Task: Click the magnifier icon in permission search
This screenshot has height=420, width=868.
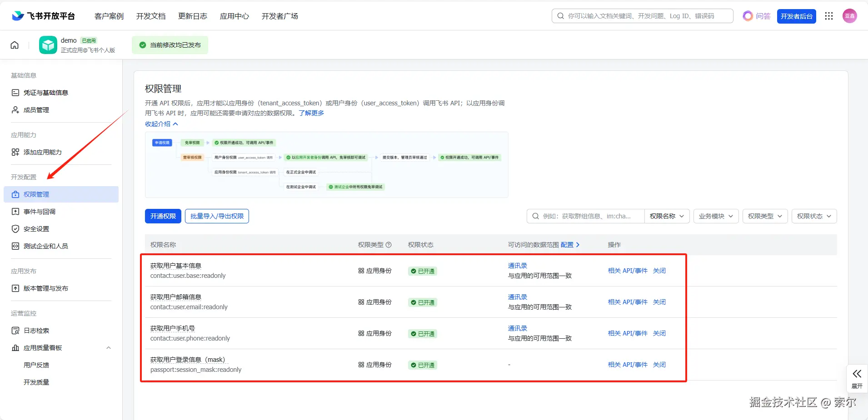Action: (536, 216)
